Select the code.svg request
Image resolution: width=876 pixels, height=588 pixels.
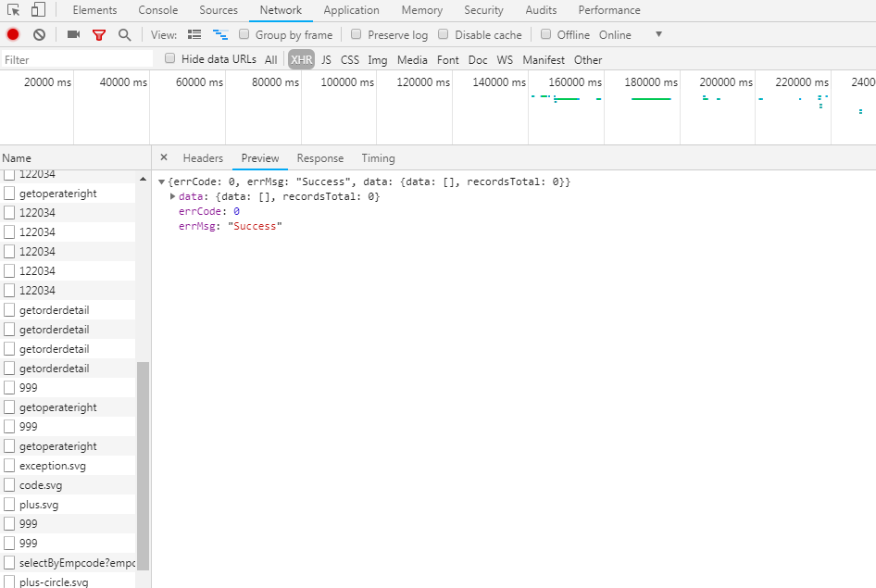coord(68,485)
